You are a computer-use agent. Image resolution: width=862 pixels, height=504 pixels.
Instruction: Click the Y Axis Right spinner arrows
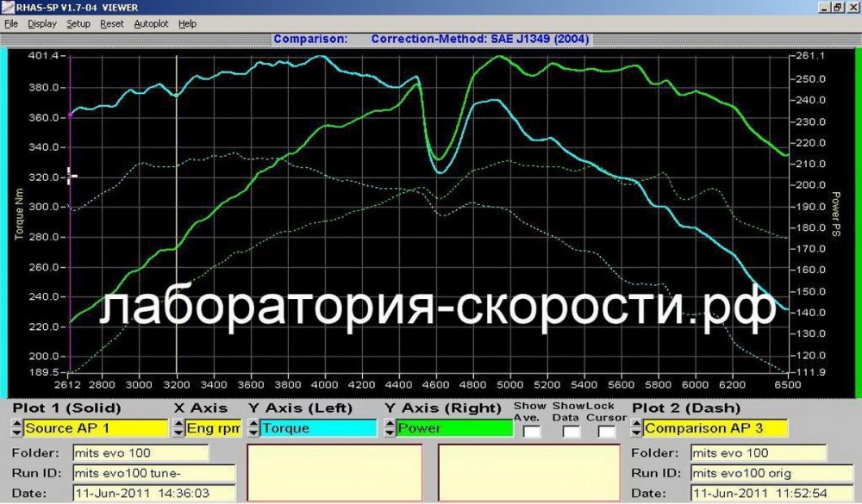(389, 428)
